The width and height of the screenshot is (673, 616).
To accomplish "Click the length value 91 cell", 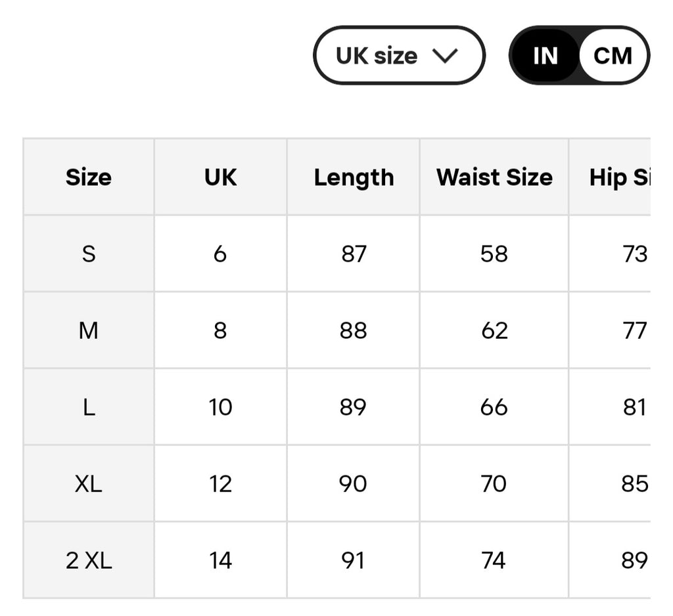I will (x=354, y=560).
